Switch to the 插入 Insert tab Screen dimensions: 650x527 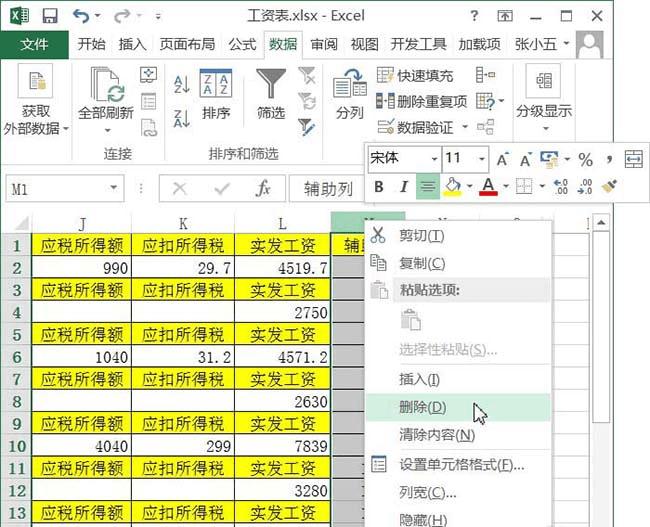coord(132,44)
